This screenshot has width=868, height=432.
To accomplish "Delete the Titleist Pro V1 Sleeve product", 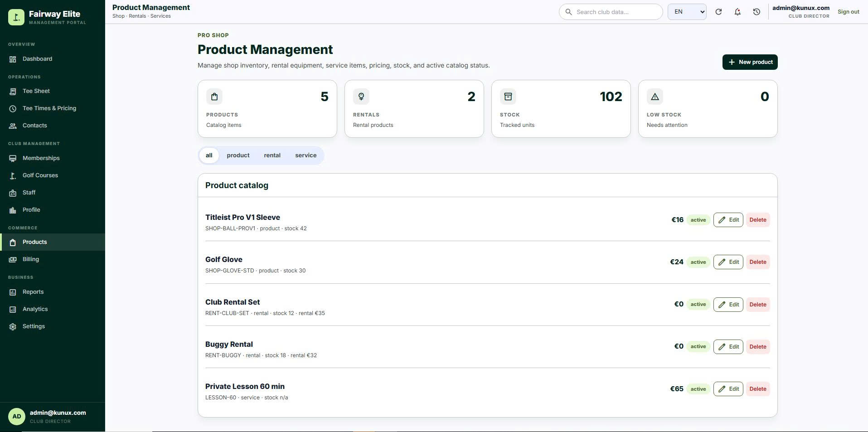I will 758,220.
